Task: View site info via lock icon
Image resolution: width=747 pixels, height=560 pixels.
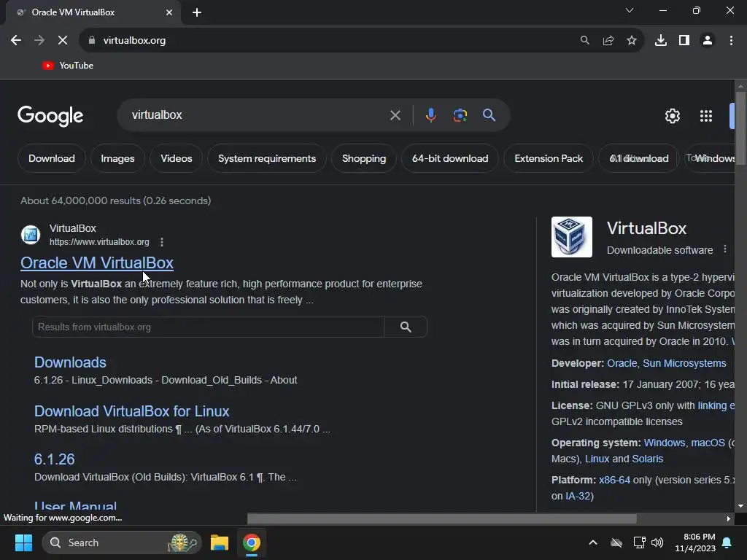Action: [91, 41]
